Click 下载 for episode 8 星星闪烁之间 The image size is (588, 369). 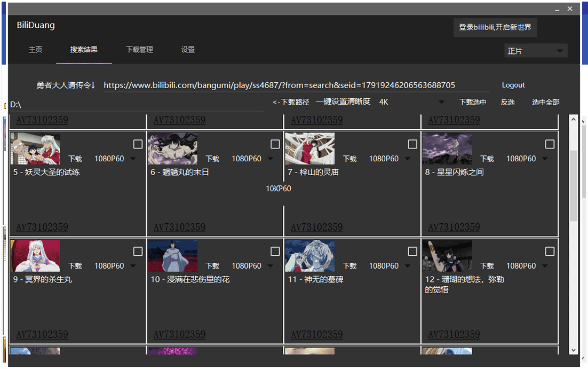click(x=487, y=159)
